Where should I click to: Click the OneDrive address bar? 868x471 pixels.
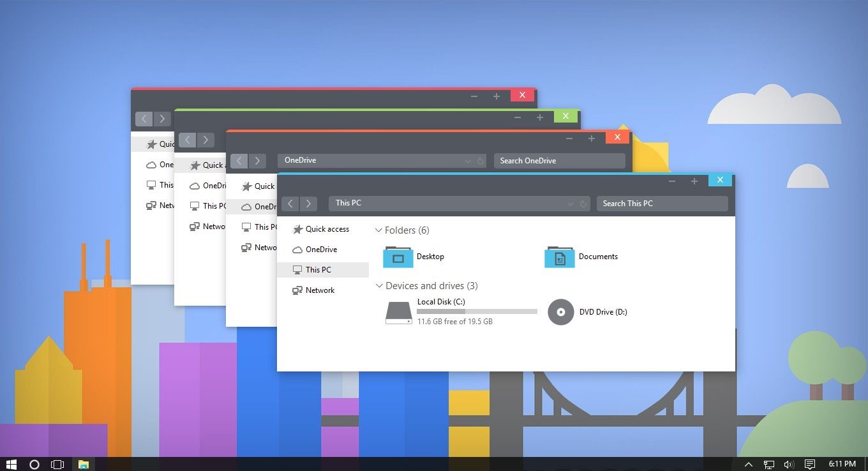click(x=382, y=161)
